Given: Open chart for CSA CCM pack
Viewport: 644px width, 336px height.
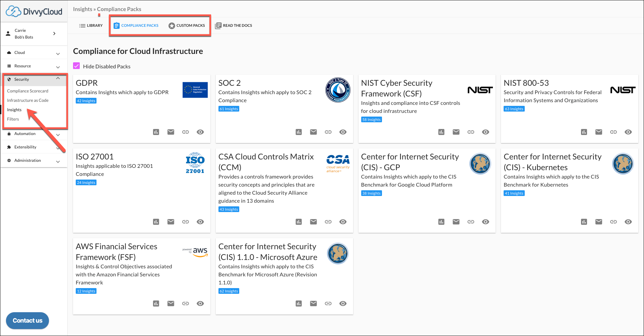Looking at the screenshot, I should tap(299, 222).
